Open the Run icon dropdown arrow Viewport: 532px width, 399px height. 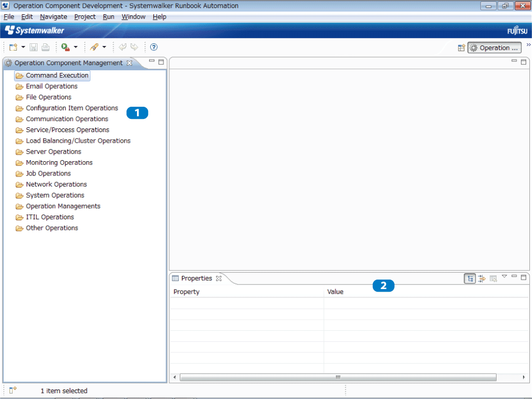(x=76, y=47)
